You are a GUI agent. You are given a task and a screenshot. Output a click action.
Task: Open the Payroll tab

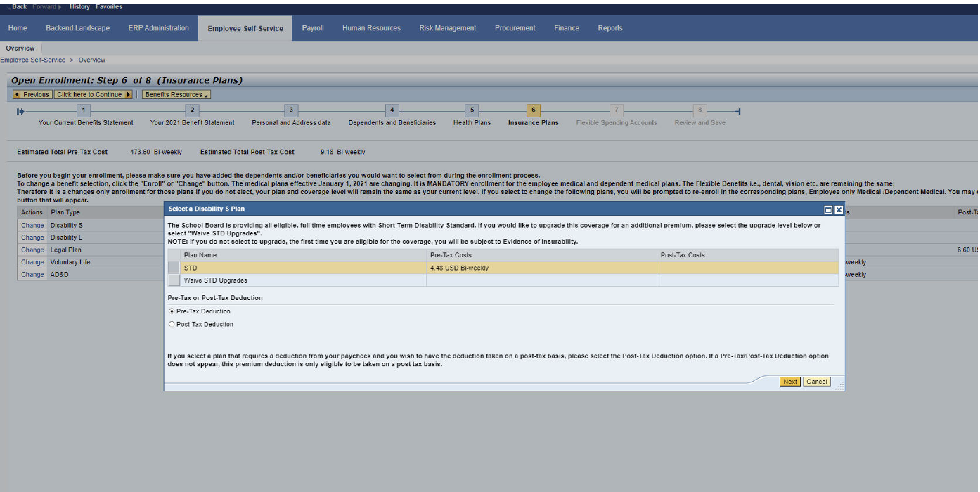coord(313,28)
